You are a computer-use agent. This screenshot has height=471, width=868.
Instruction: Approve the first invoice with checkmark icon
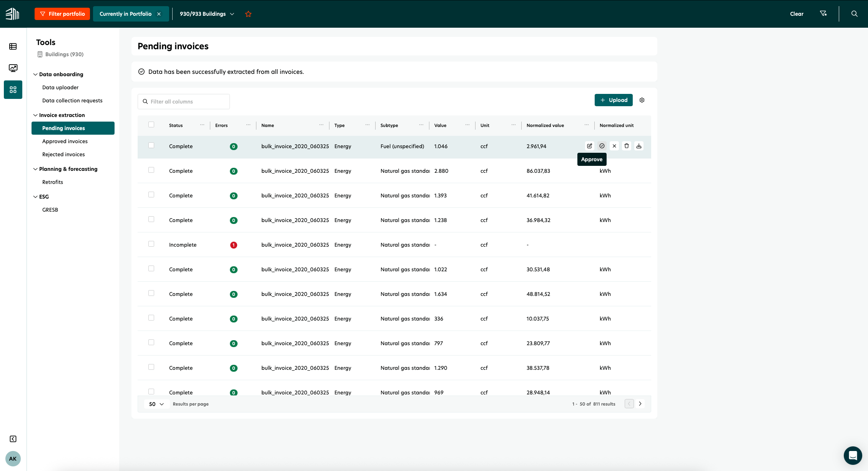[x=602, y=146]
